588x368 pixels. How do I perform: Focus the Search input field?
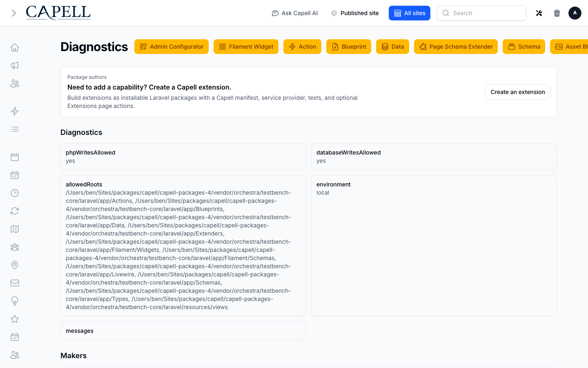[481, 13]
